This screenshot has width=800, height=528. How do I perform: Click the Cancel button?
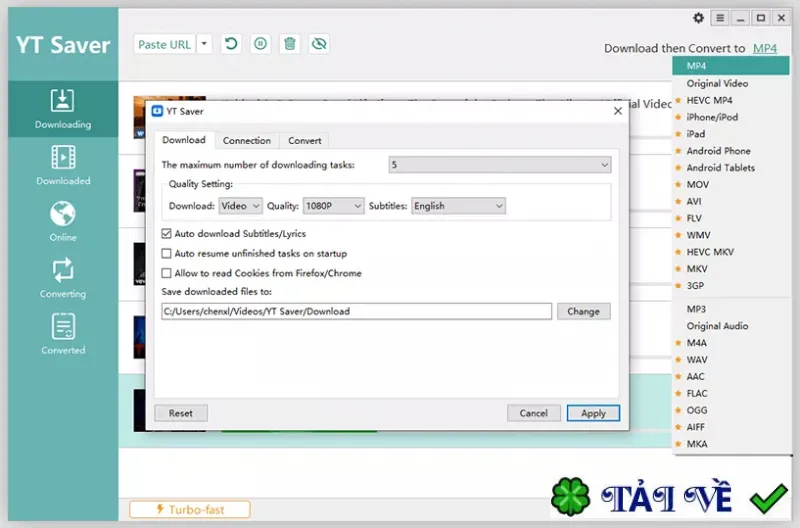click(x=534, y=413)
